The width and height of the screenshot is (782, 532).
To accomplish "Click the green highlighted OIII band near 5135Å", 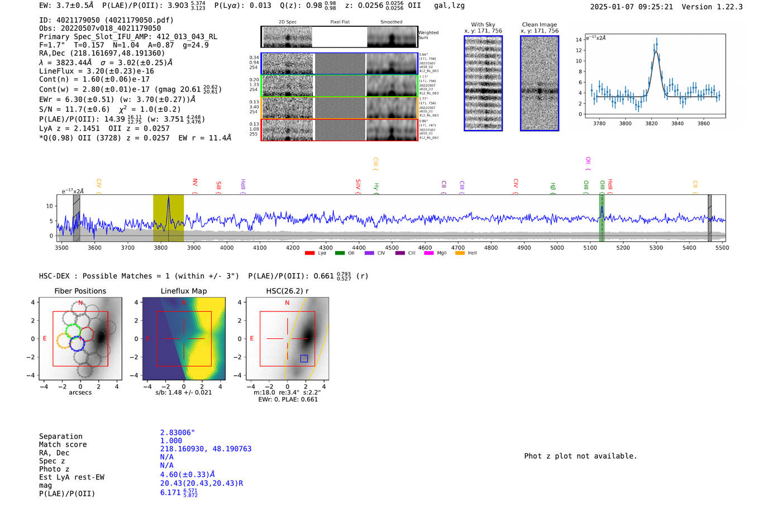I will [602, 218].
